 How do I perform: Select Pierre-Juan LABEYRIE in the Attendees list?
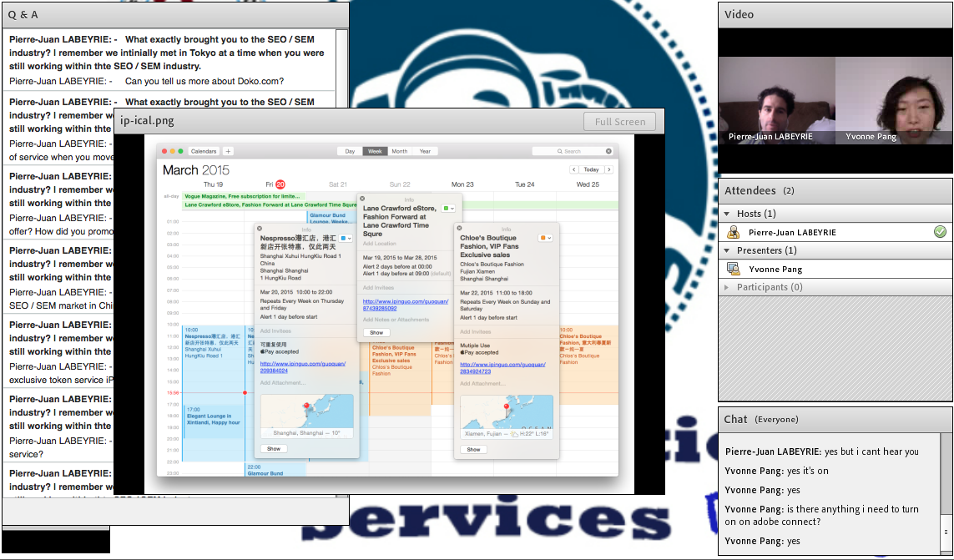point(835,232)
